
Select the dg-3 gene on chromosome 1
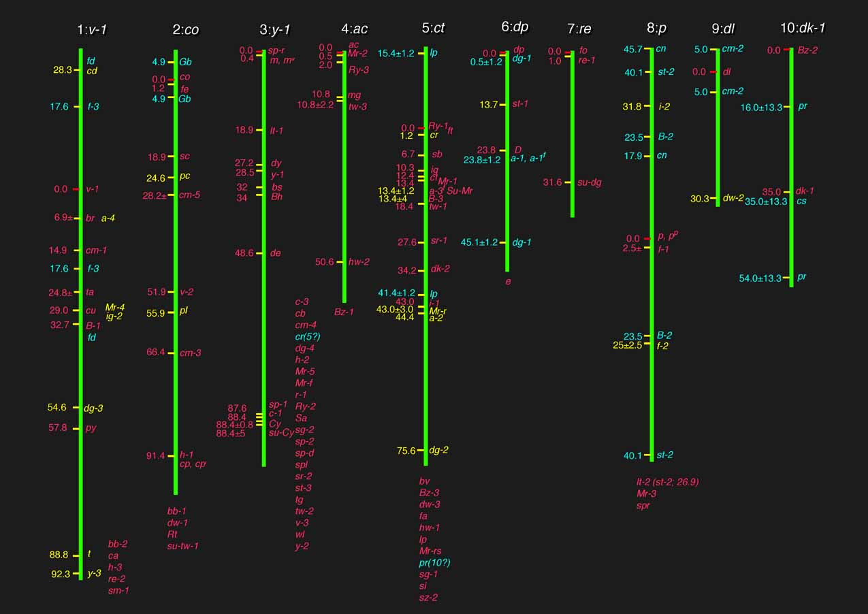coord(93,408)
